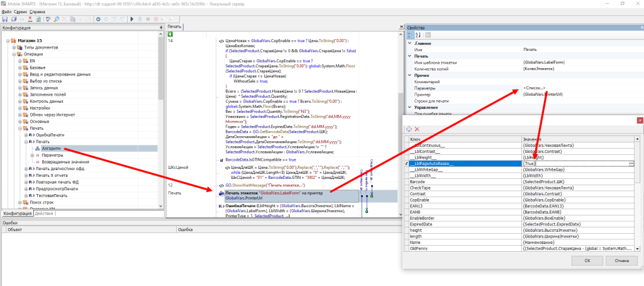The width and height of the screenshot is (644, 286).
Task: Sort properties alphabetically with A-Z icon
Action: (418, 35)
